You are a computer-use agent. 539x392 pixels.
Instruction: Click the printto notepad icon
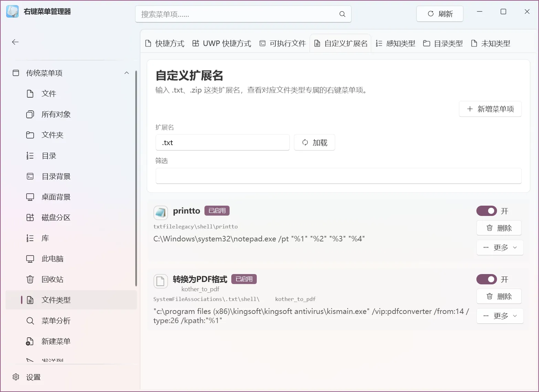click(160, 213)
